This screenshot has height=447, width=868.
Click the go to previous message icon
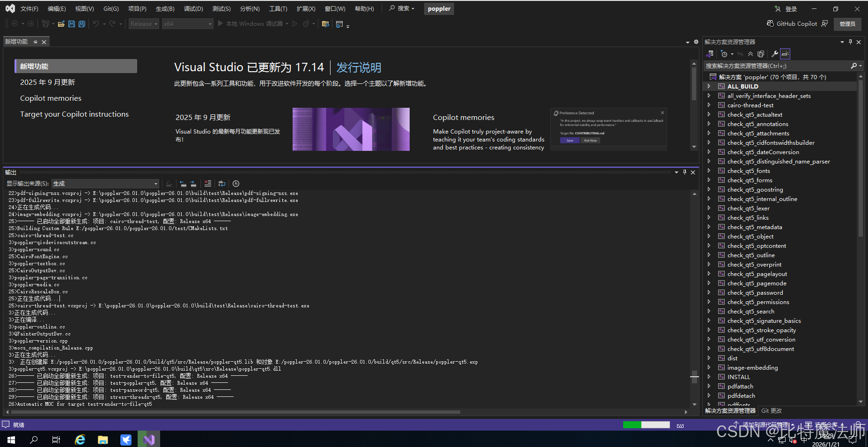pyautogui.click(x=183, y=184)
